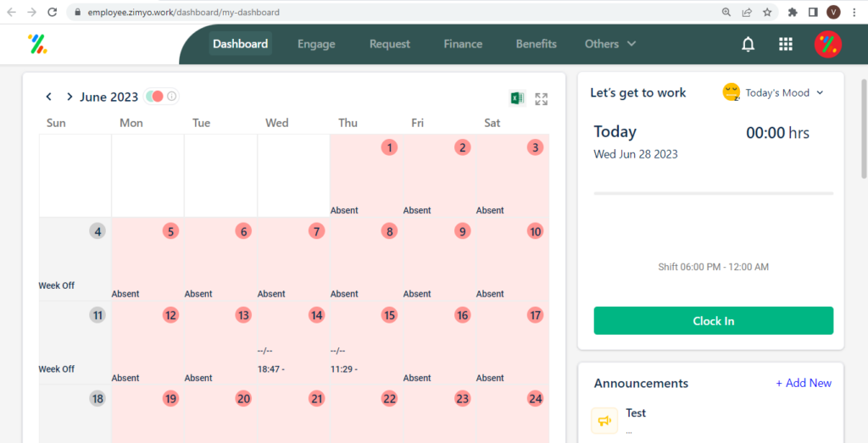Click the mood emoji icon
Screen dimensions: 868x443
[x=732, y=92]
